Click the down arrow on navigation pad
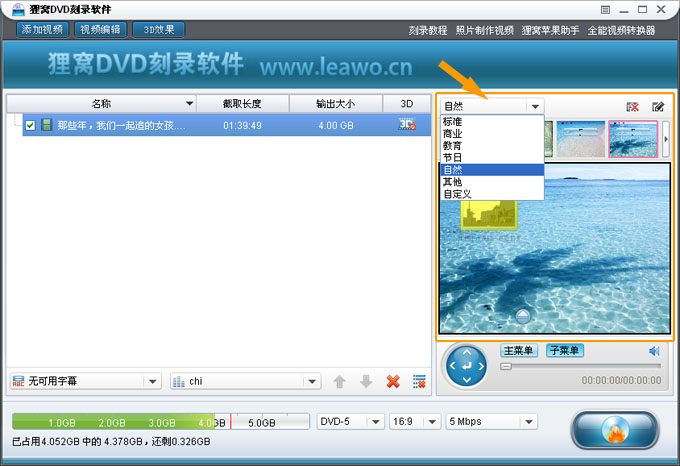The height and width of the screenshot is (466, 680). coord(466,380)
